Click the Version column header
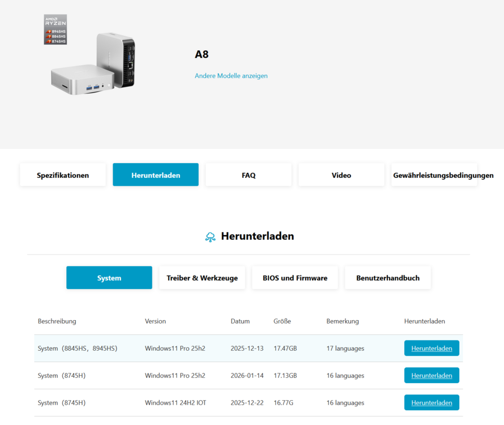The height and width of the screenshot is (425, 504). [x=155, y=321]
